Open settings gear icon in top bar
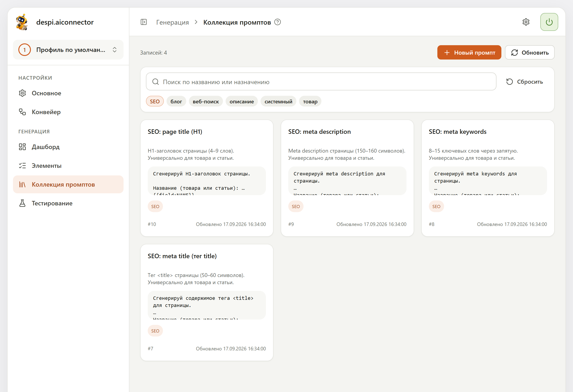Viewport: 573px width, 392px height. tap(526, 22)
